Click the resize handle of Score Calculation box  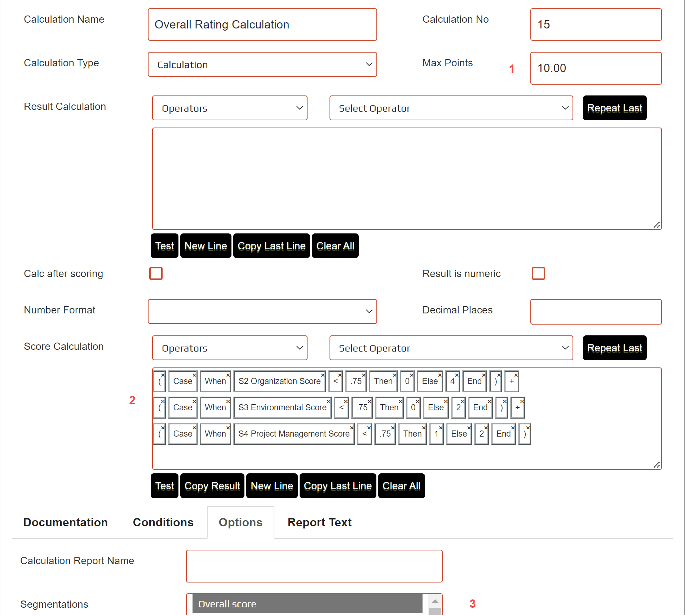coord(657,465)
